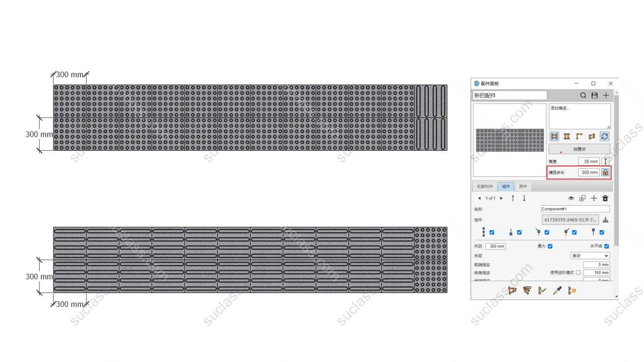Click the curved assembly tool icon

(527, 291)
